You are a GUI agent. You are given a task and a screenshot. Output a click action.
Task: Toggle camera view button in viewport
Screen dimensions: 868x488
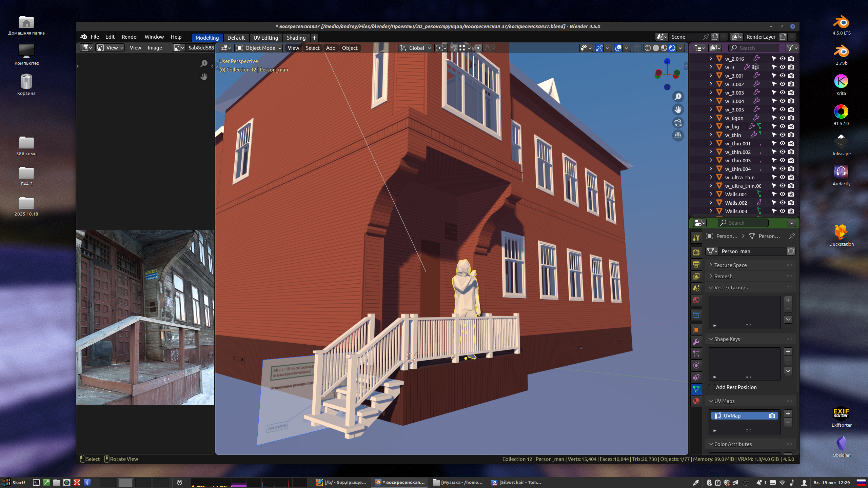point(678,123)
